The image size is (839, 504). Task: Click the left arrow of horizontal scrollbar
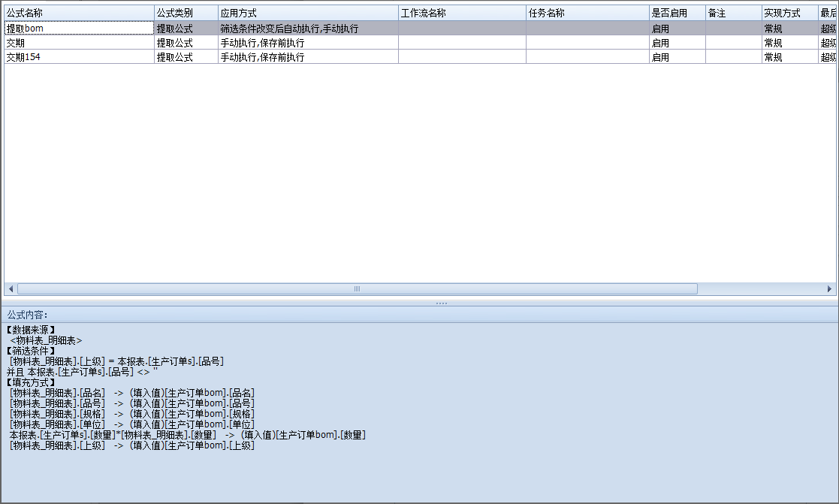coord(11,288)
